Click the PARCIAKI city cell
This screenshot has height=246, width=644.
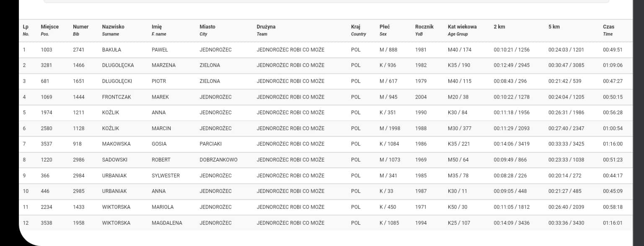(x=210, y=144)
